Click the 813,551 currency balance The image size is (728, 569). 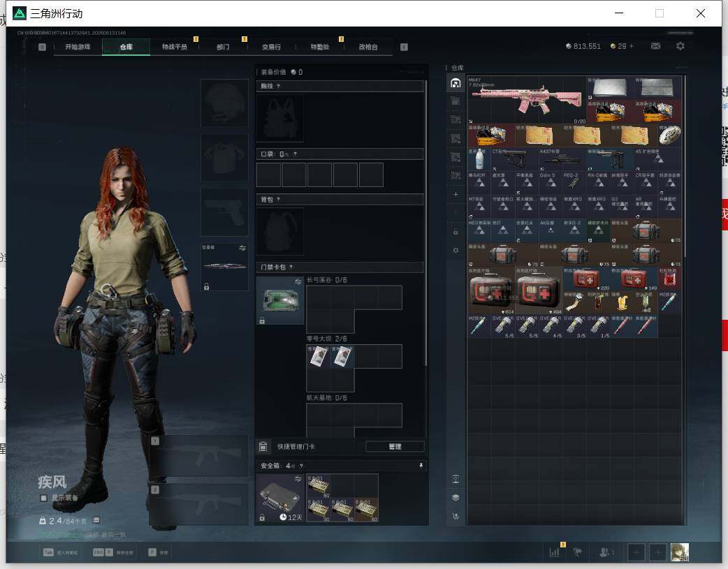click(x=583, y=46)
